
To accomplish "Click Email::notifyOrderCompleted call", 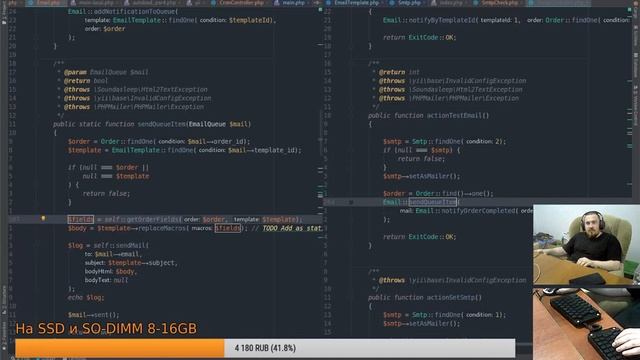I will pyautogui.click(x=466, y=211).
